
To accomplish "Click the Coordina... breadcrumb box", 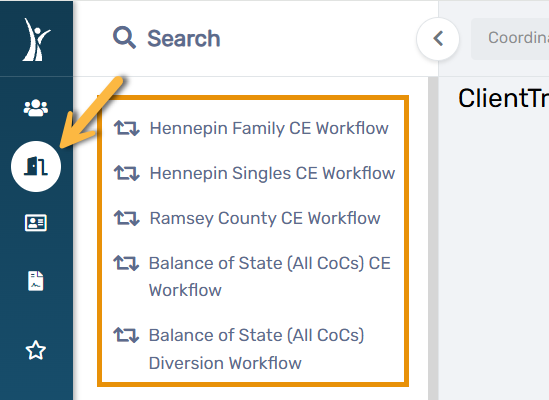I will coord(510,39).
